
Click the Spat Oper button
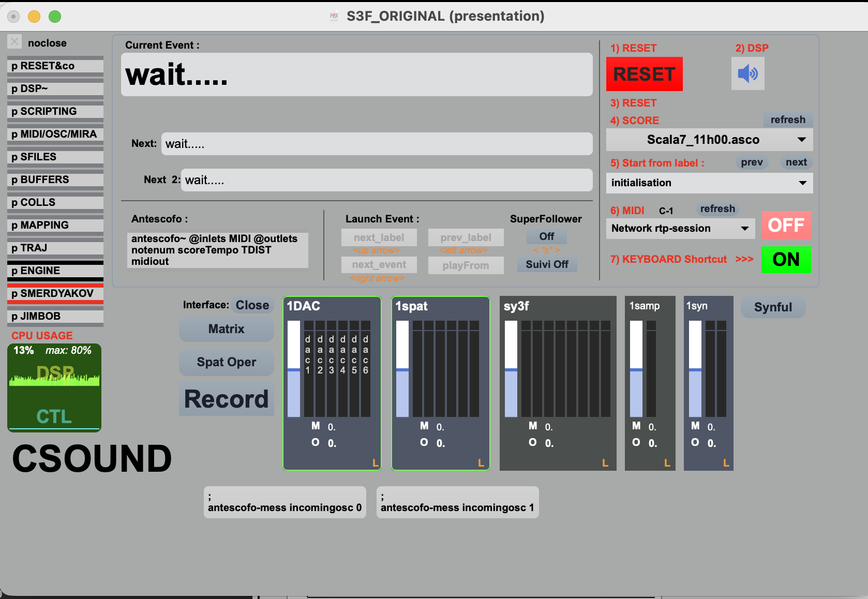[x=227, y=362]
